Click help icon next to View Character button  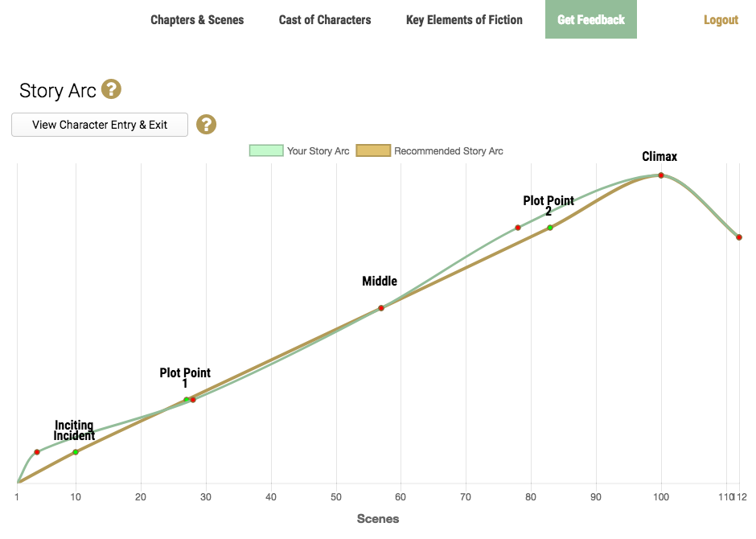(x=207, y=125)
